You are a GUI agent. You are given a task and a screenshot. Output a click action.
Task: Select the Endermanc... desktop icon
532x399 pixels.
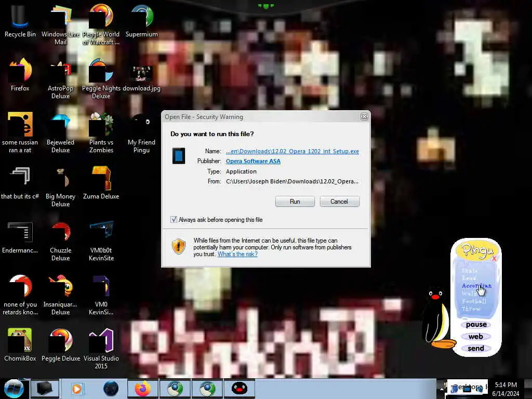pyautogui.click(x=20, y=237)
